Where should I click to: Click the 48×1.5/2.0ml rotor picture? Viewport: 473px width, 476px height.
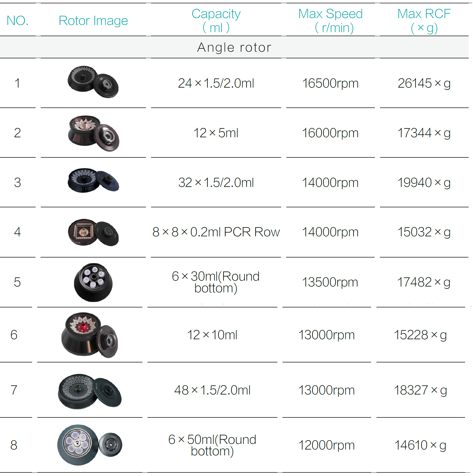point(90,391)
